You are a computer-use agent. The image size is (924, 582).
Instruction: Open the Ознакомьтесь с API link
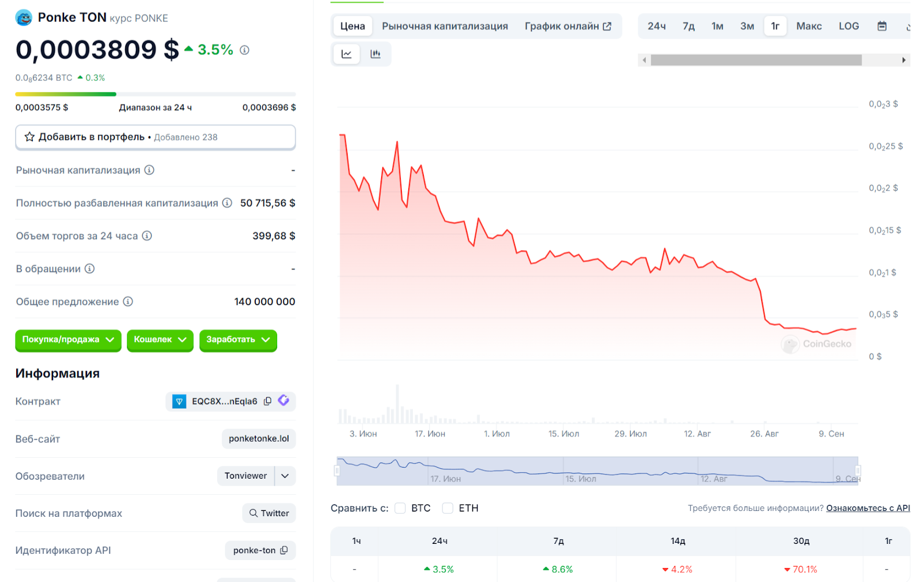868,508
